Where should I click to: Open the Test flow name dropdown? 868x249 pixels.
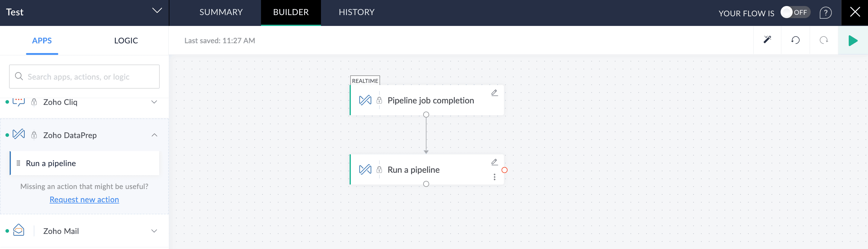click(x=157, y=11)
